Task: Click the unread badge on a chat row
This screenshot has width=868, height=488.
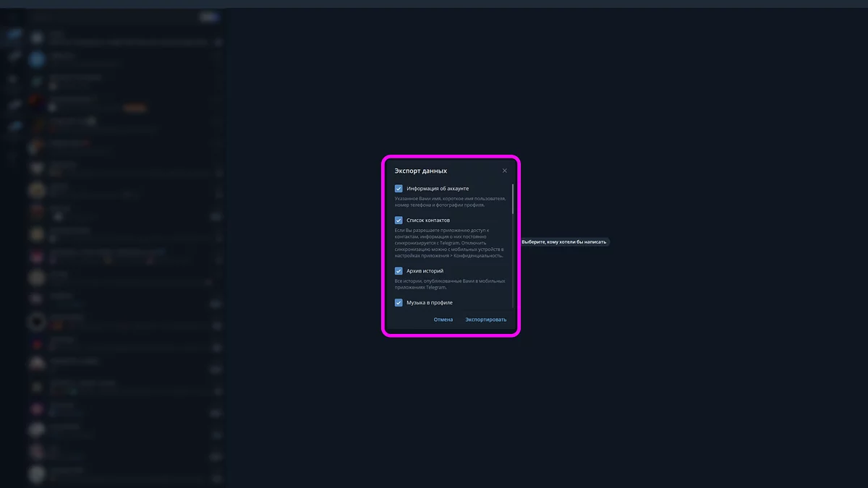Action: 216,216
